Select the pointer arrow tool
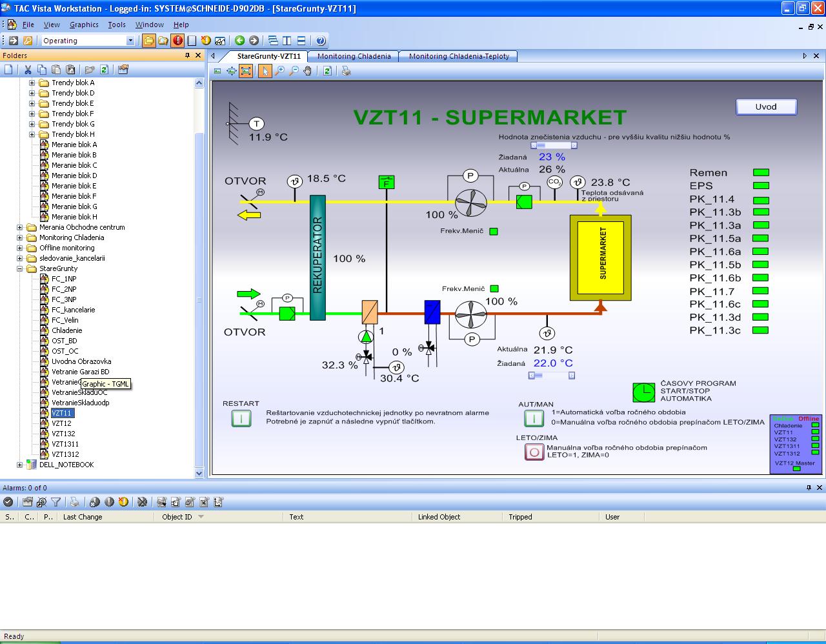The image size is (826, 644). [x=265, y=71]
